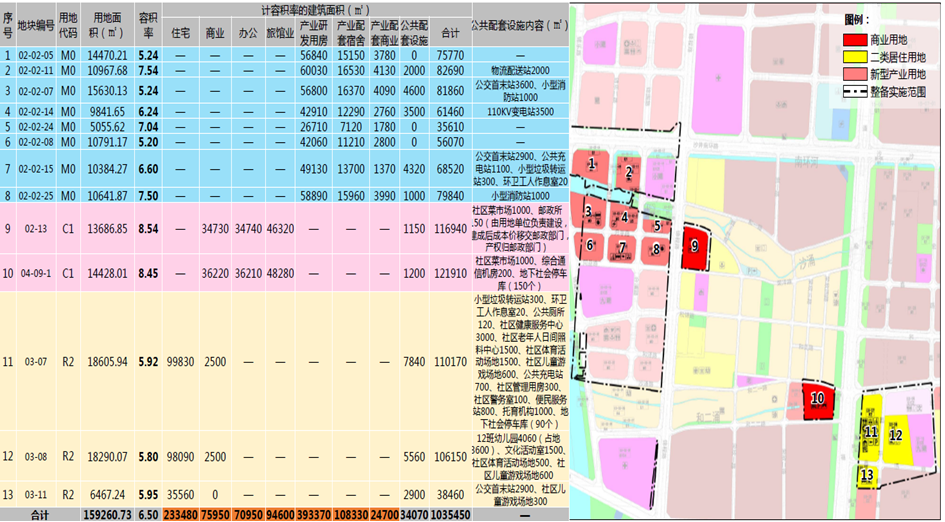Click the yellow 二类居住用地 legend swatch
Image resolution: width=945 pixels, height=522 pixels.
click(855, 57)
